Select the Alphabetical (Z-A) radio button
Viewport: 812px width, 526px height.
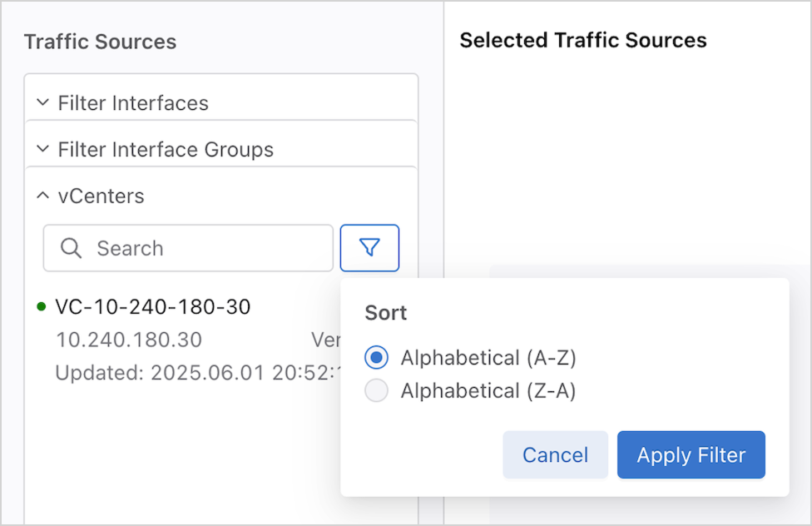pos(377,391)
